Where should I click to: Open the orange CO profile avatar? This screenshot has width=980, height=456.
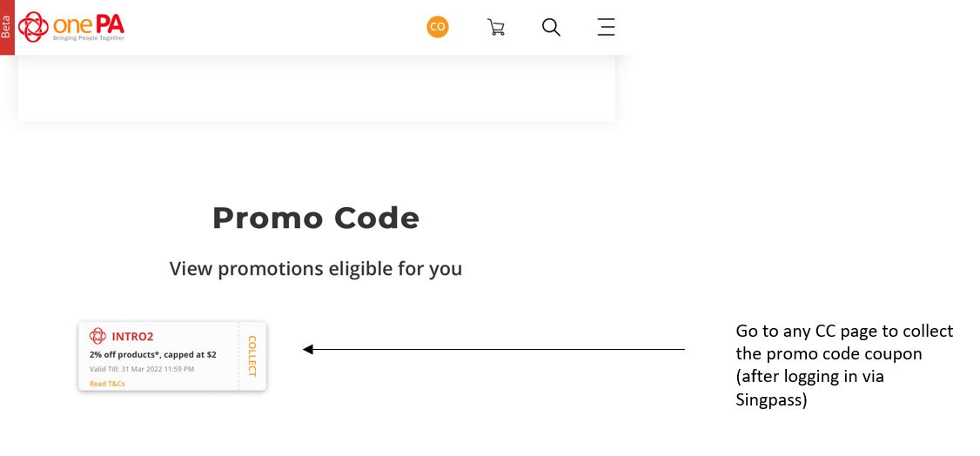438,27
